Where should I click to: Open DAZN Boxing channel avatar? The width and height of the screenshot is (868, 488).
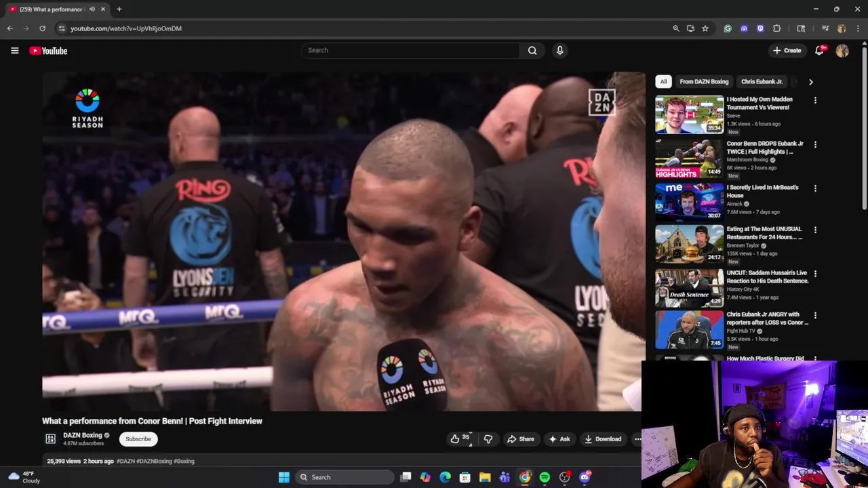50,439
